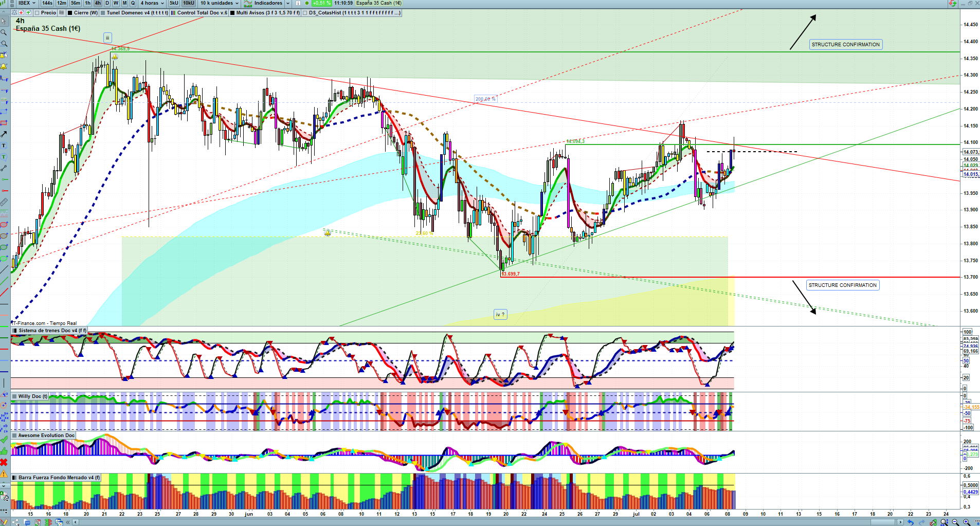Click the striped color swatch of Control Total Doc
Viewport: 980px width, 526px height.
pyautogui.click(x=173, y=13)
